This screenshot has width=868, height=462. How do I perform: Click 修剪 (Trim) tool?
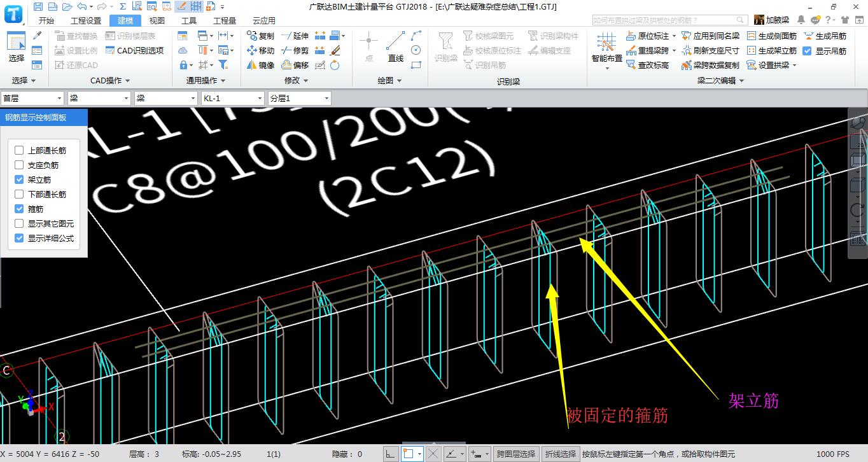tap(295, 50)
